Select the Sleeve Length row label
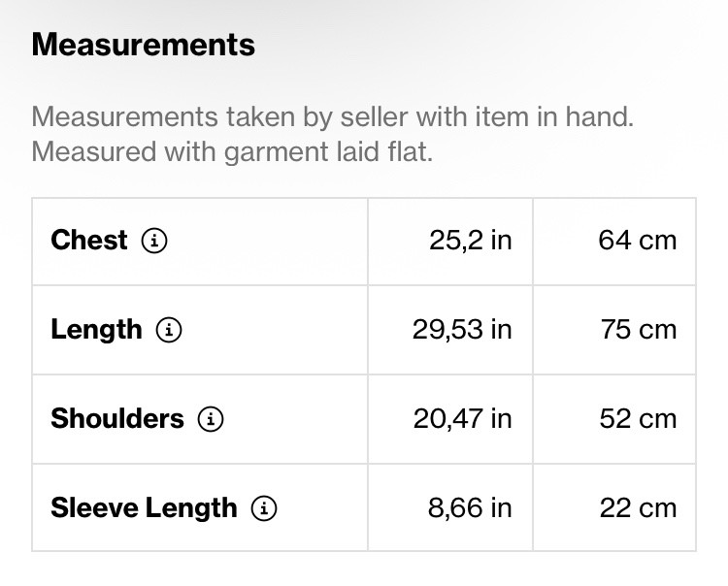Viewport: 728px width, 586px height. pyautogui.click(x=144, y=507)
